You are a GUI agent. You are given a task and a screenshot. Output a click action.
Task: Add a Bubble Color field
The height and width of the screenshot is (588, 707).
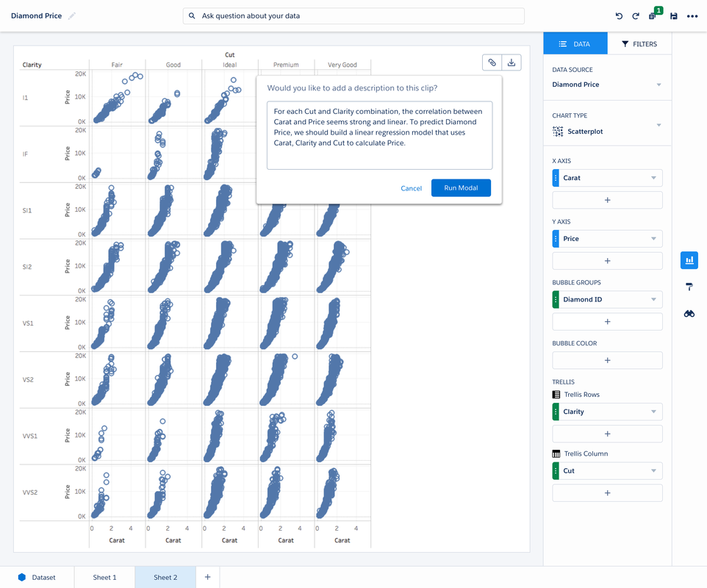607,361
